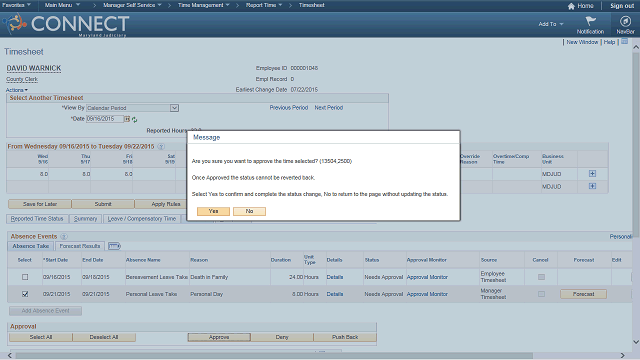Click the County Clerk link
This screenshot has height=360, width=640.
22,79
